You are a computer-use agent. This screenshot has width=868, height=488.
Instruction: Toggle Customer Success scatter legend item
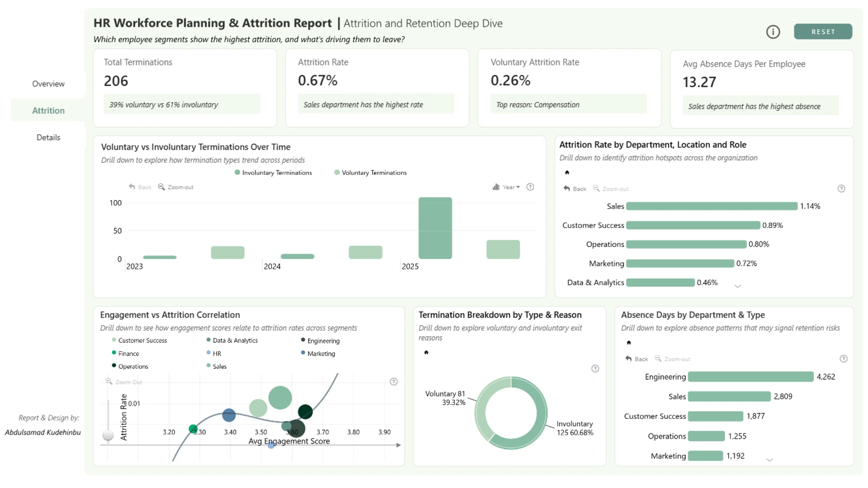pos(140,340)
